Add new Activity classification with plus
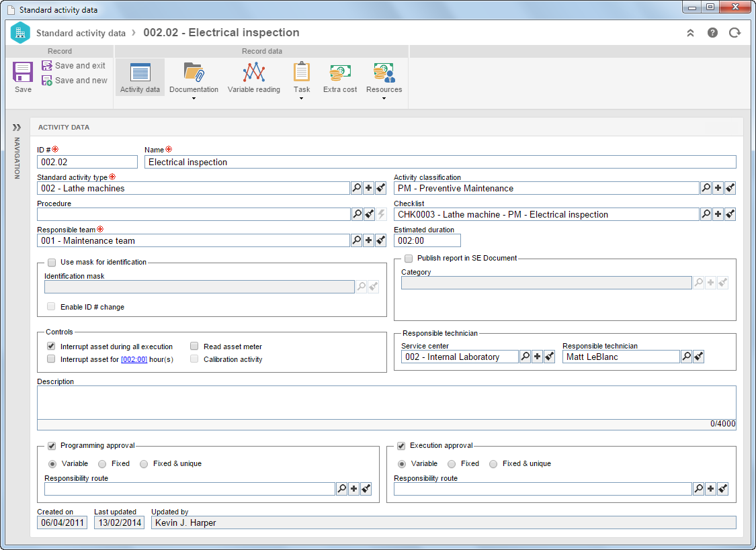756x550 pixels. (x=718, y=188)
